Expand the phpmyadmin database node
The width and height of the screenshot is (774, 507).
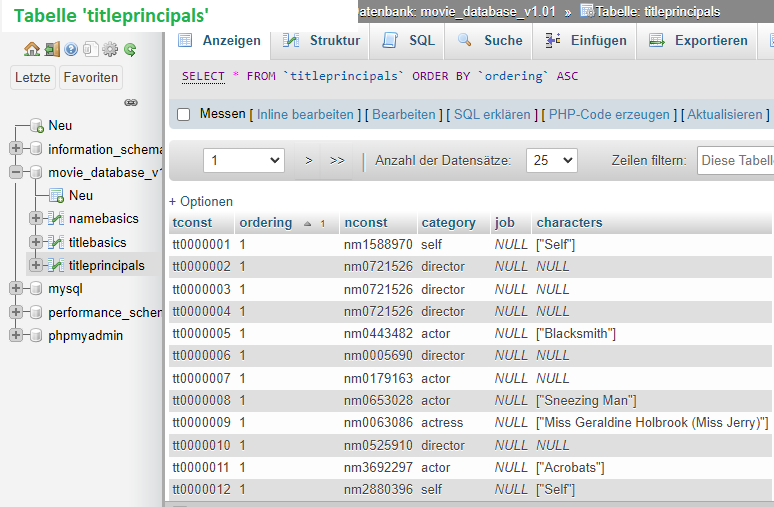point(16,335)
